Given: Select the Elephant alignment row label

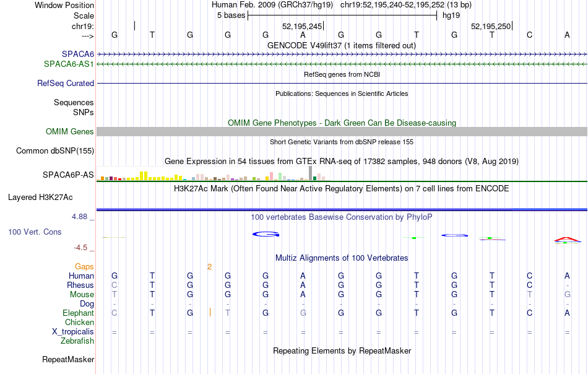Looking at the screenshot, I should [x=79, y=313].
